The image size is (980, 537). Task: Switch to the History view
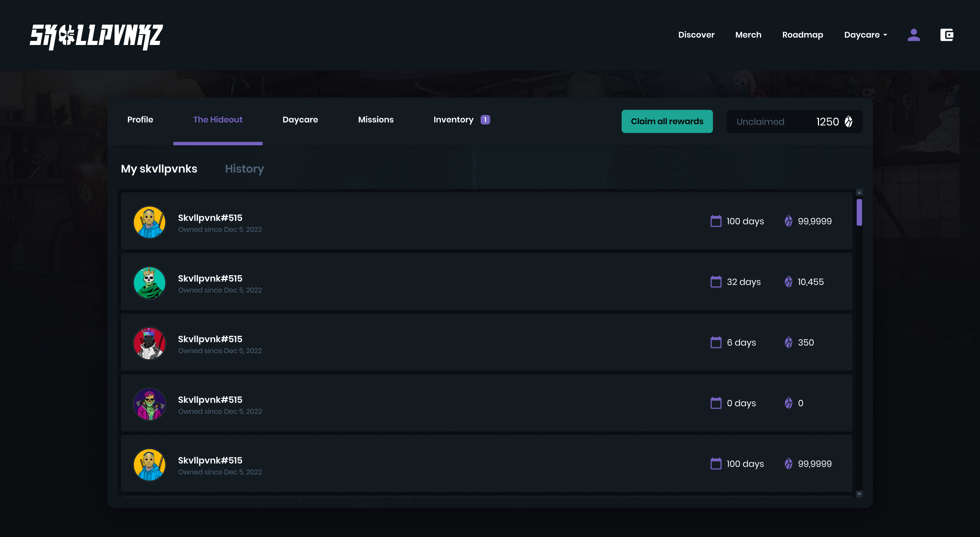[x=244, y=168]
